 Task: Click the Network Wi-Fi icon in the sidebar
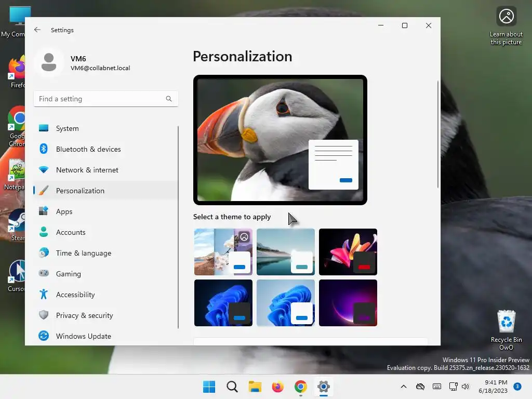click(44, 170)
